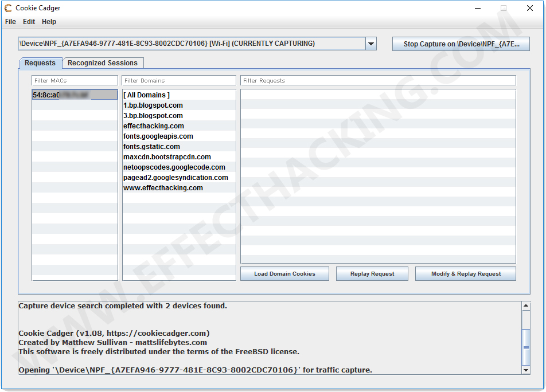
Task: Click the console scroll-up arrow
Action: coord(525,305)
